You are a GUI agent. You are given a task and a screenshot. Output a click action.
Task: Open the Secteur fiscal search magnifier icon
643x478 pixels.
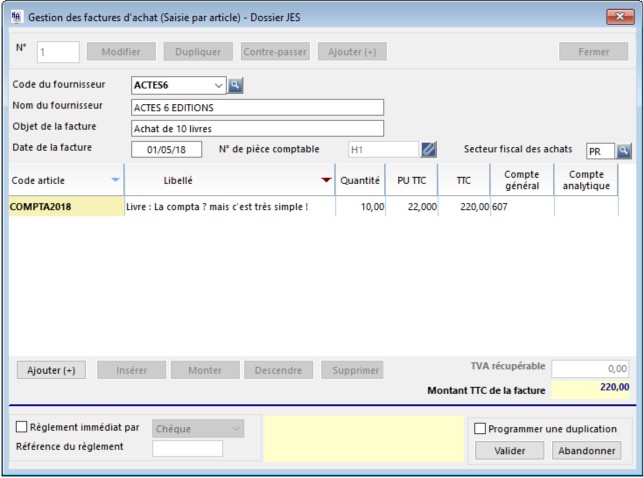[x=623, y=150]
